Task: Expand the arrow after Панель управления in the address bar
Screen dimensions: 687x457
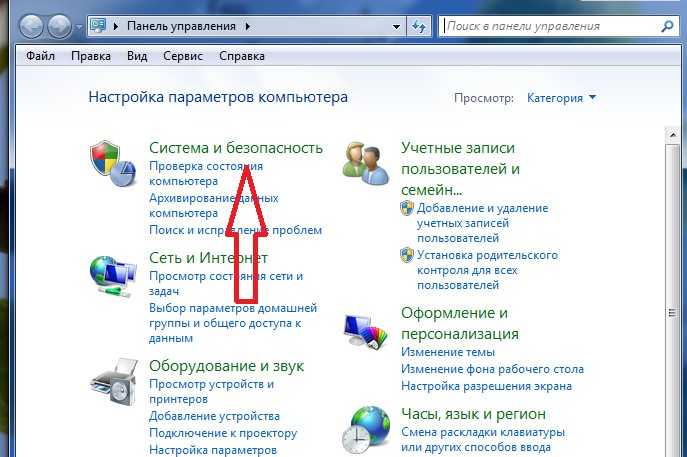Action: coord(248,26)
